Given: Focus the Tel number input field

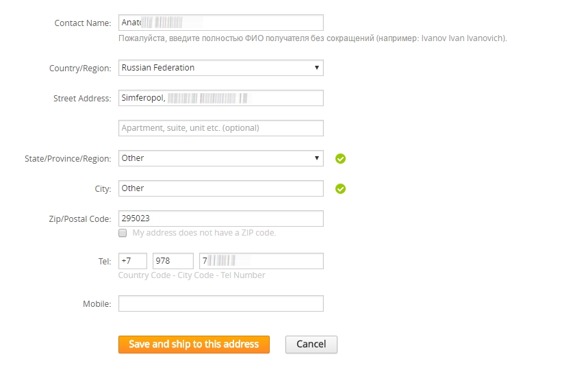Looking at the screenshot, I should pyautogui.click(x=261, y=261).
